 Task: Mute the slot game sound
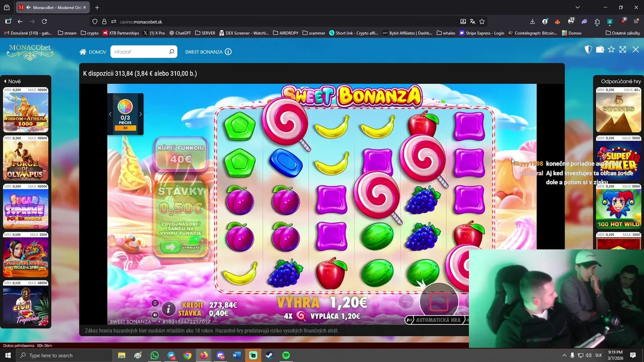point(155,315)
